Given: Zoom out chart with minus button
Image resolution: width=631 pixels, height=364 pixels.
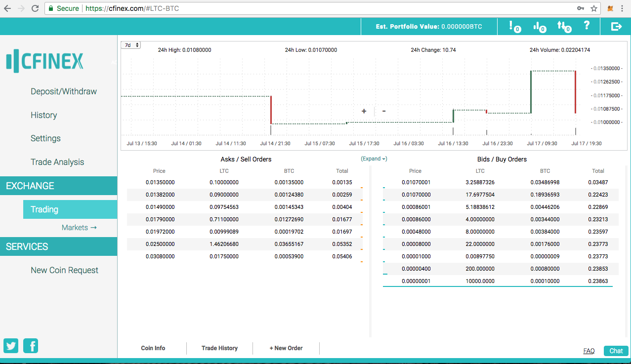Looking at the screenshot, I should coord(384,111).
